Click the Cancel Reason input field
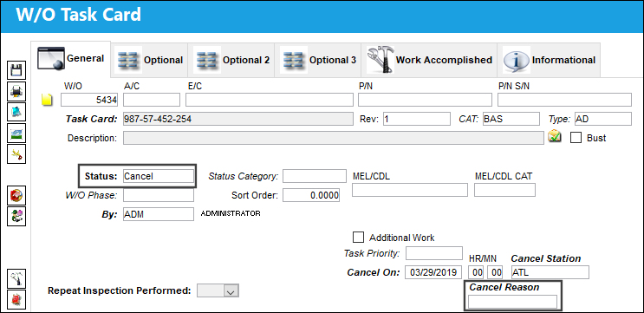Viewport: 644px width, 313px height. pyautogui.click(x=512, y=302)
